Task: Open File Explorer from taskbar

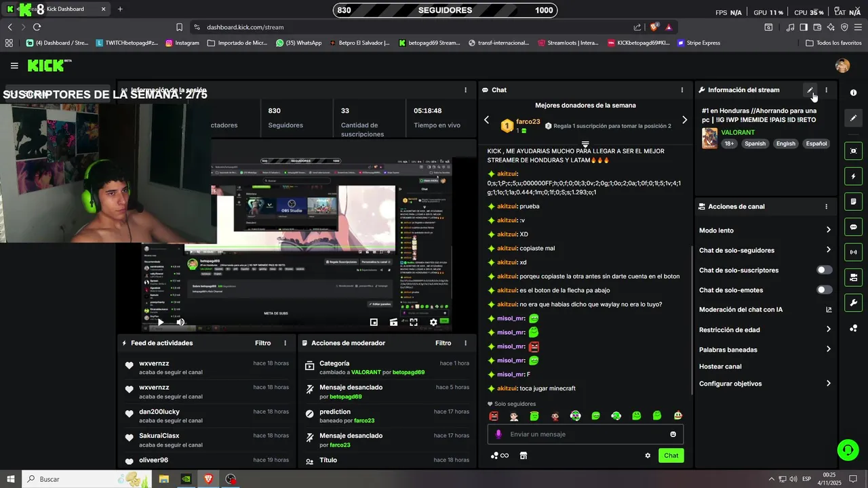Action: tap(163, 479)
